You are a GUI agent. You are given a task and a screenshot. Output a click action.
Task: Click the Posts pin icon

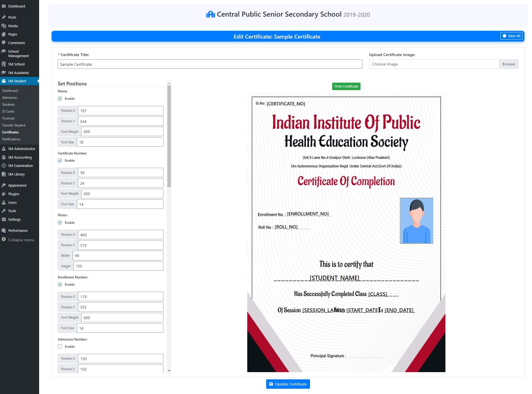pos(4,17)
